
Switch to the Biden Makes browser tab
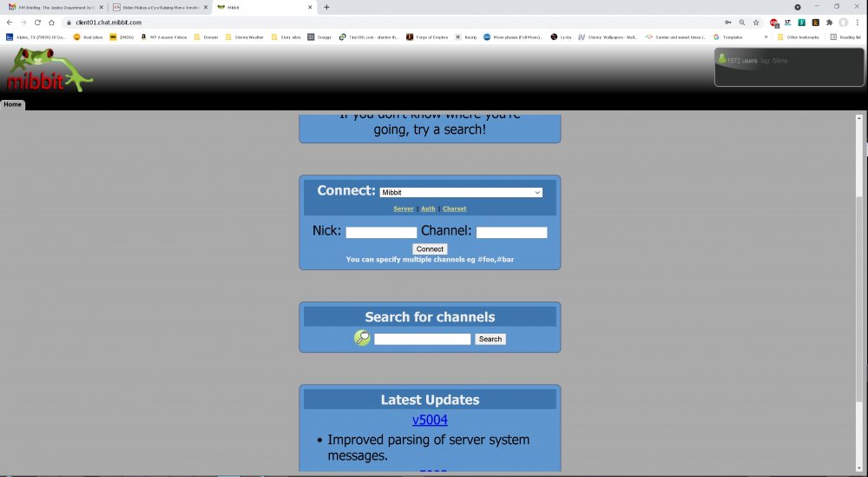[159, 7]
